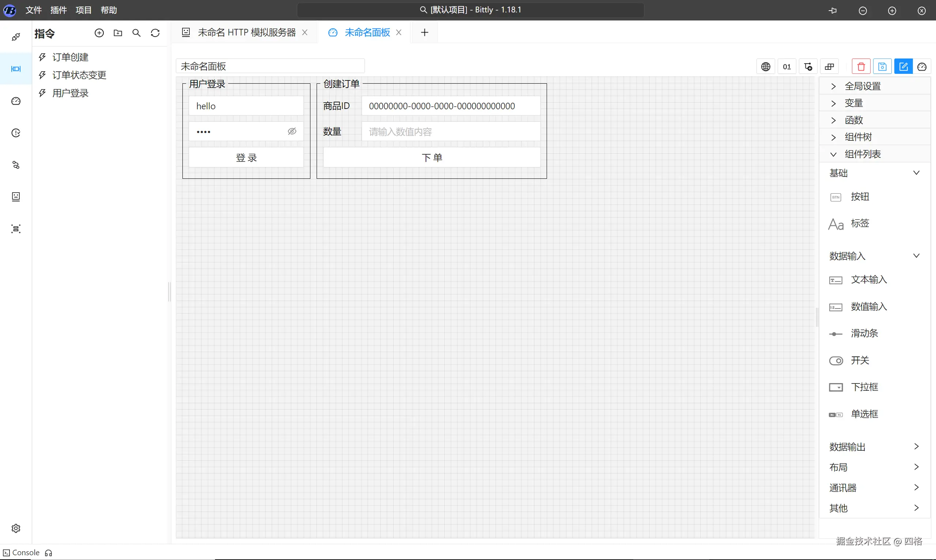936x560 pixels.
Task: Toggle the blue edit mode icon
Action: point(903,67)
